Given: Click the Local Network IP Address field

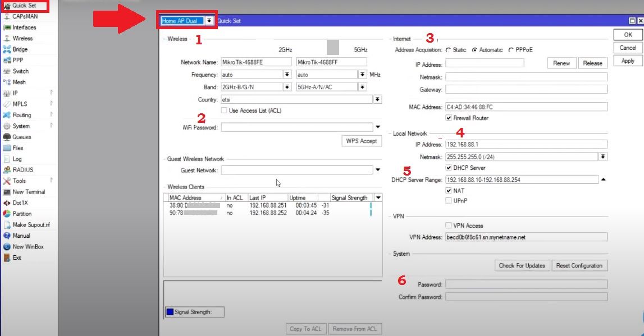Looking at the screenshot, I should tap(526, 144).
